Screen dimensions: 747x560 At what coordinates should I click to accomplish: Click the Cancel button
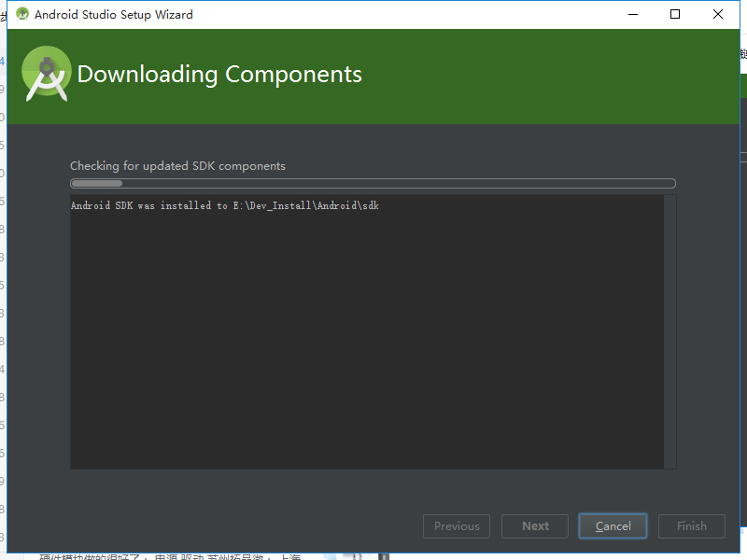click(x=613, y=526)
